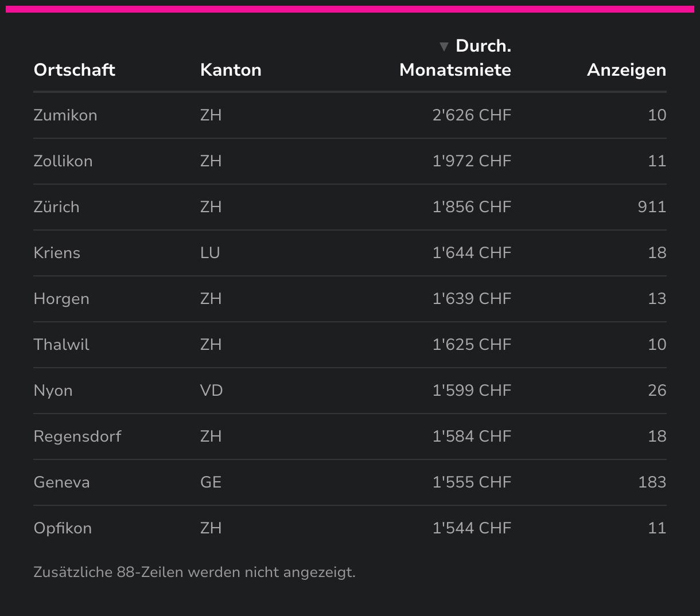Sort by the Durch. Monatsmiete header text

[x=455, y=70]
